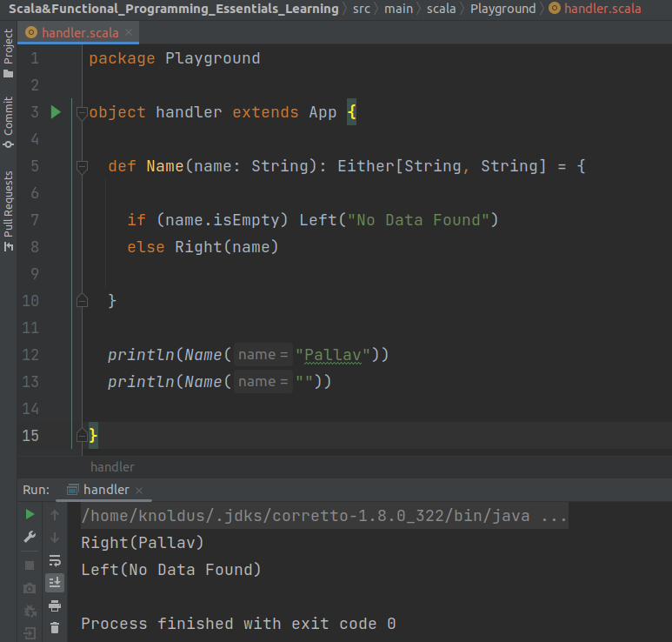The image size is (672, 642).
Task: Click Playground in the navigation breadcrumb
Action: point(503,9)
